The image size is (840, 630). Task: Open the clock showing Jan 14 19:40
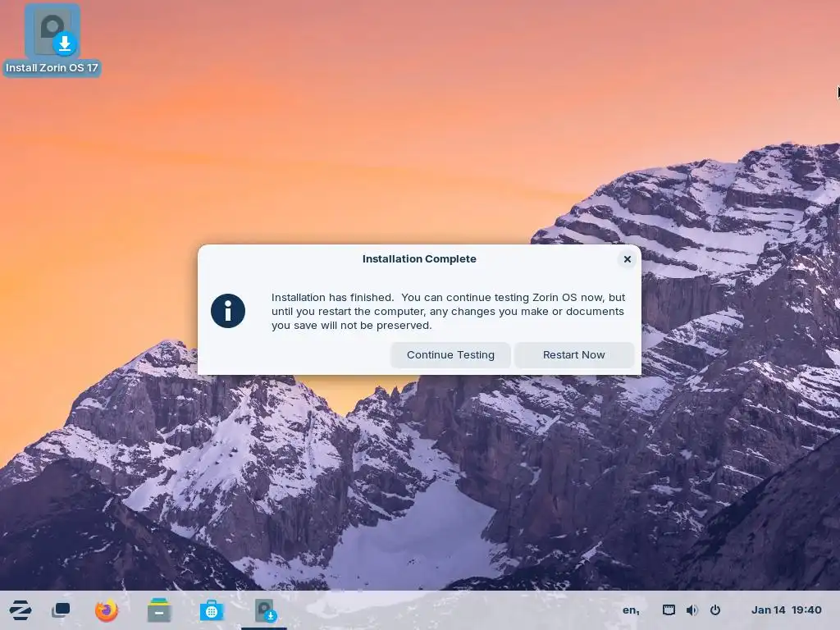(786, 610)
